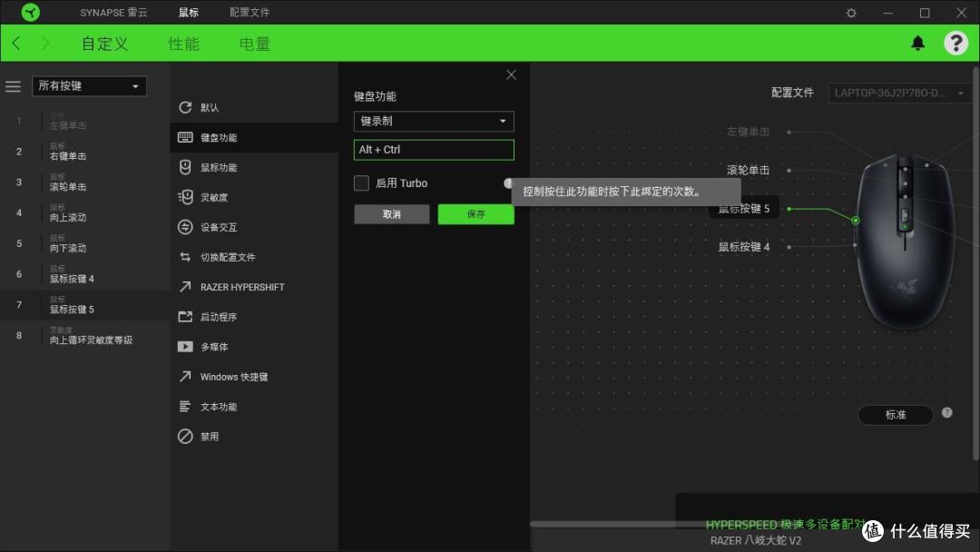Image resolution: width=980 pixels, height=552 pixels.
Task: Select row 6 鼠标按键 4
Action: coord(85,274)
